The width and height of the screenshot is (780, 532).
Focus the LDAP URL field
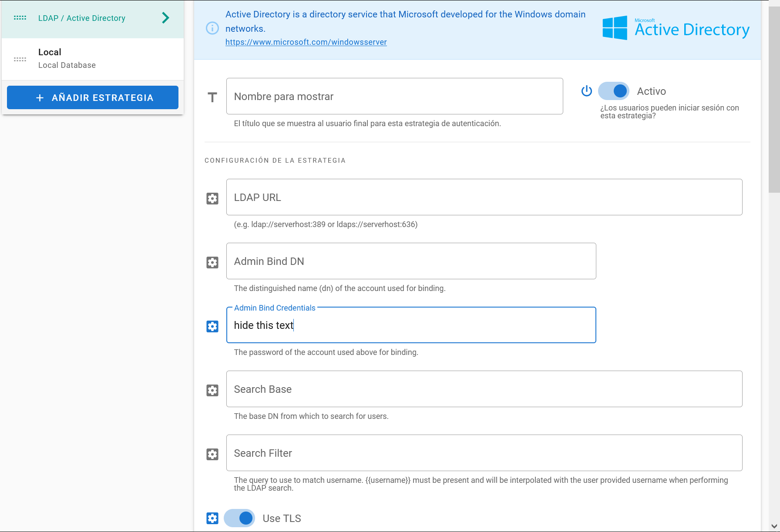coord(484,197)
